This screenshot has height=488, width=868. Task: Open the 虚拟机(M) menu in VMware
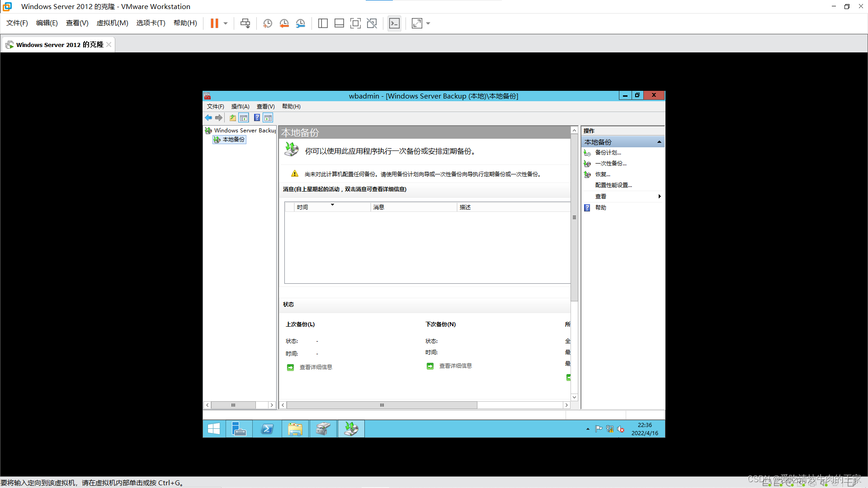[112, 23]
